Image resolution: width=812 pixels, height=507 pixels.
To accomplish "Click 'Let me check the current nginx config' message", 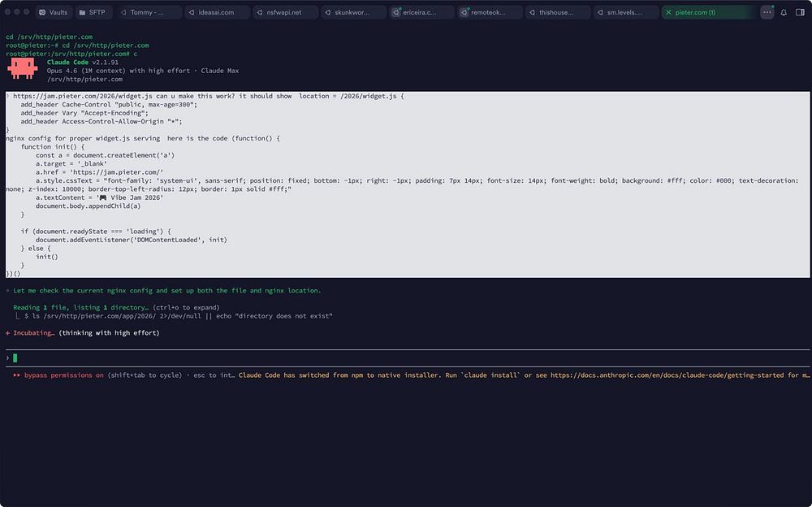I will pyautogui.click(x=166, y=290).
